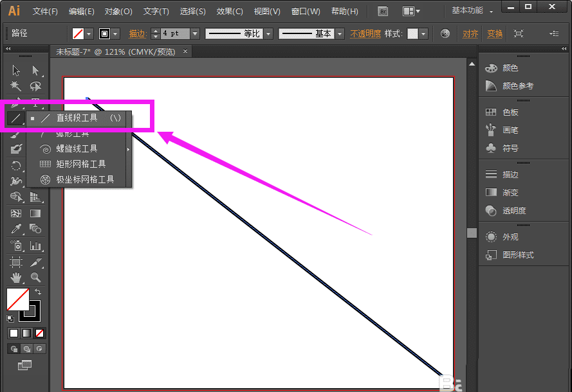Pick the Slice tool
The width and height of the screenshot is (572, 392).
click(x=35, y=262)
